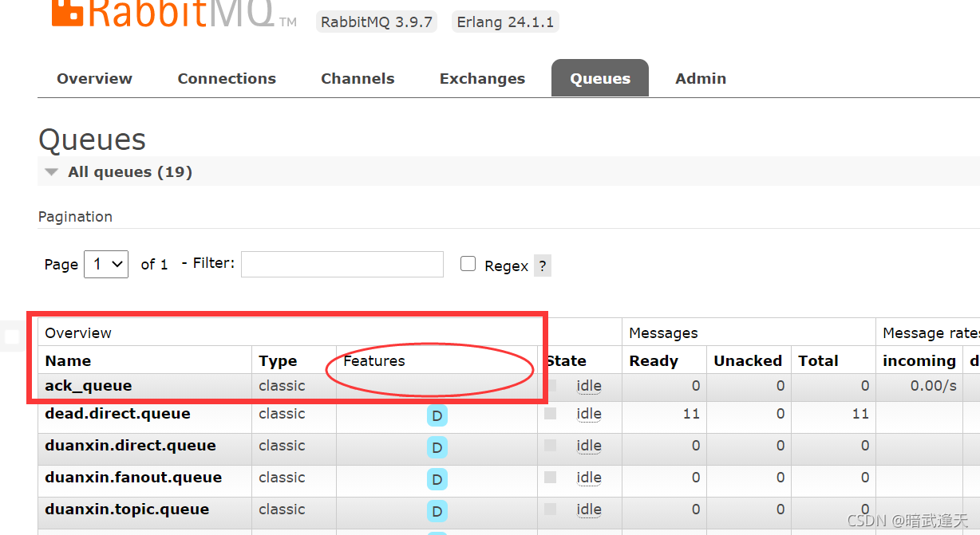Click the Pagination label
The image size is (980, 535).
pos(75,217)
